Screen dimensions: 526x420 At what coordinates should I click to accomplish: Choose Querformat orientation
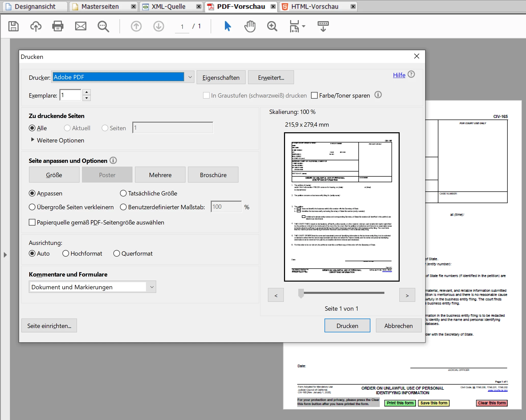[117, 254]
